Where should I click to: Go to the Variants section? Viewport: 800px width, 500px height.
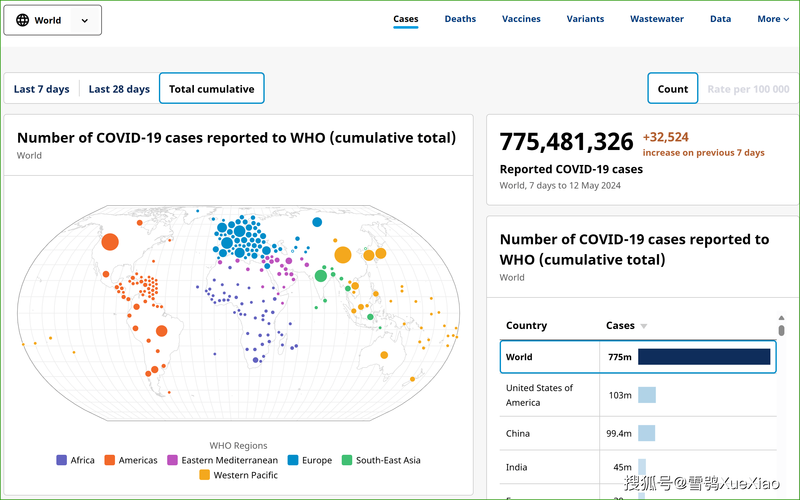click(585, 19)
